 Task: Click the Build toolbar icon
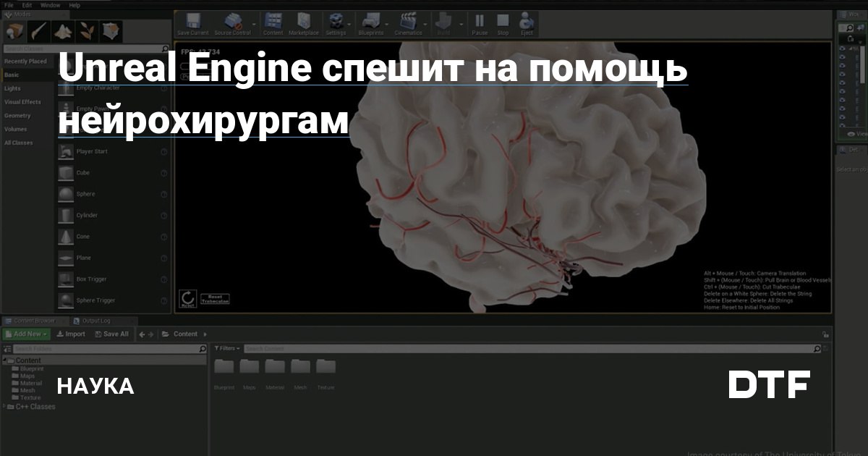point(443,23)
